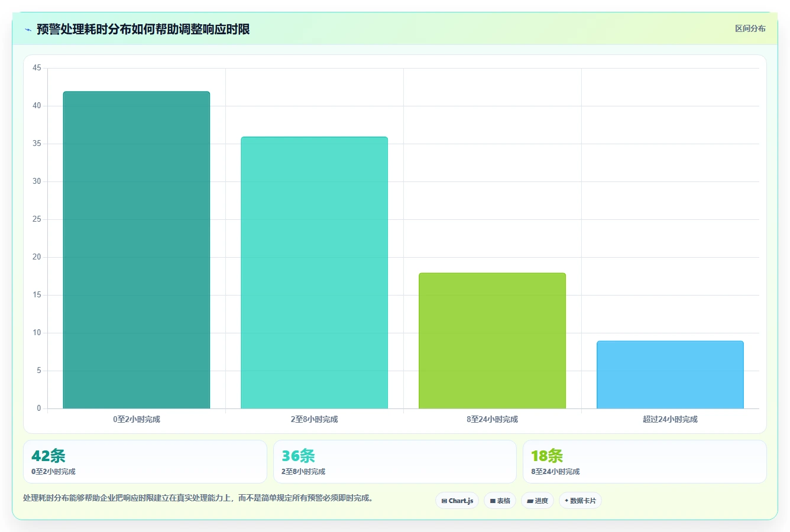Viewport: 790px width, 532px height.
Task: Click the blue 超过24小时完成 bar
Action: click(x=670, y=375)
